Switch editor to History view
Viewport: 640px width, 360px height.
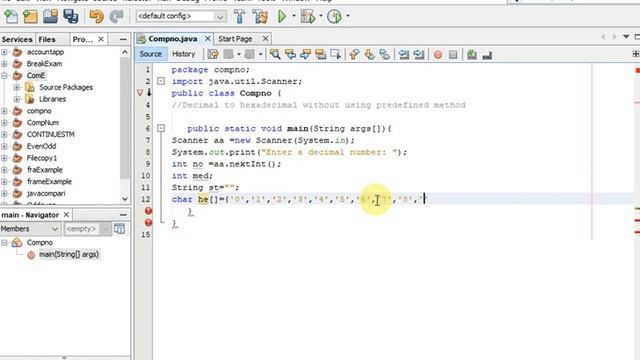184,54
